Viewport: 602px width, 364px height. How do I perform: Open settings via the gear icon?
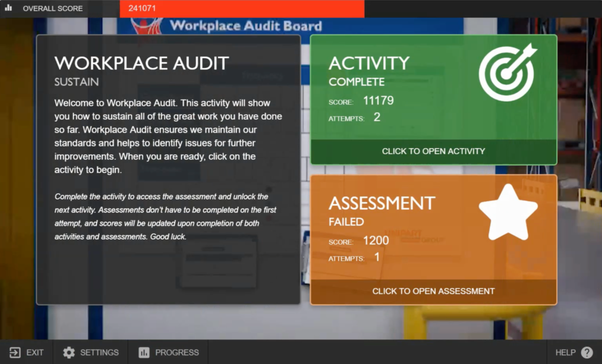[x=69, y=352]
